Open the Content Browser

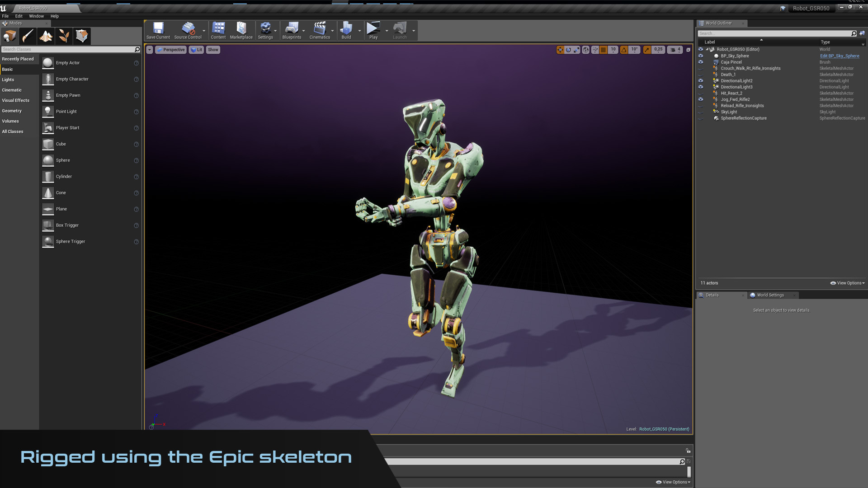click(218, 30)
